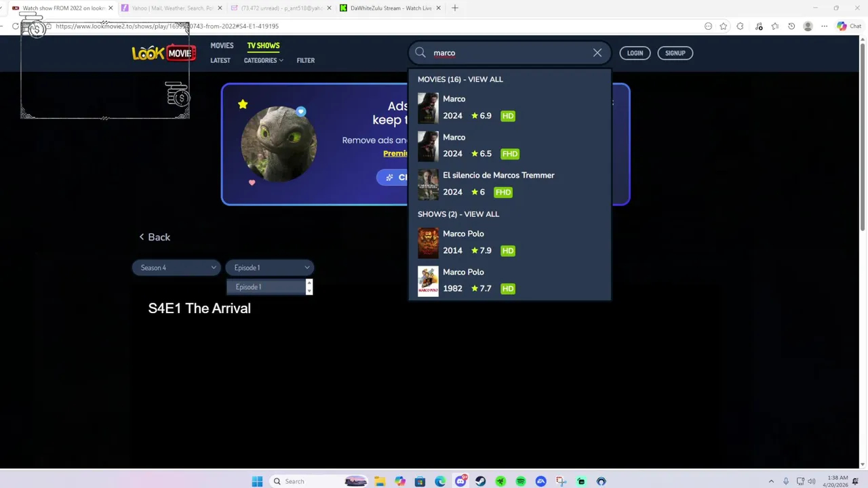Show hidden system tray icons
Viewport: 868px width, 488px height.
pos(771,481)
